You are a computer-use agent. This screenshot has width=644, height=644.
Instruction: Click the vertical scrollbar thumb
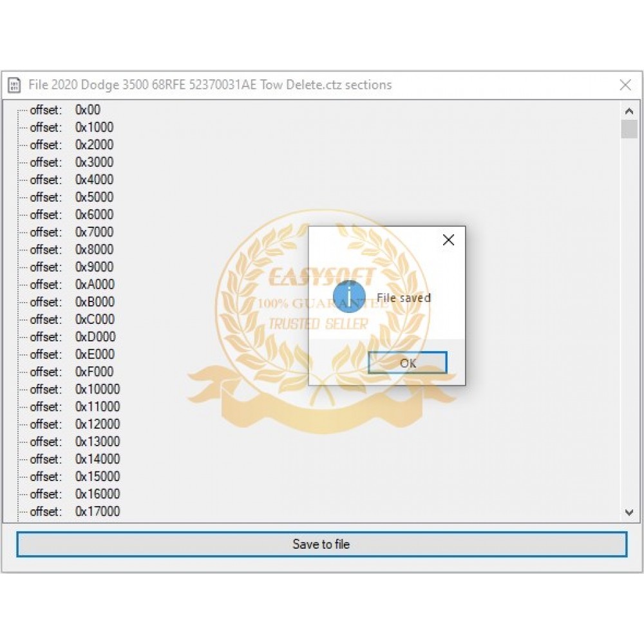coord(629,129)
